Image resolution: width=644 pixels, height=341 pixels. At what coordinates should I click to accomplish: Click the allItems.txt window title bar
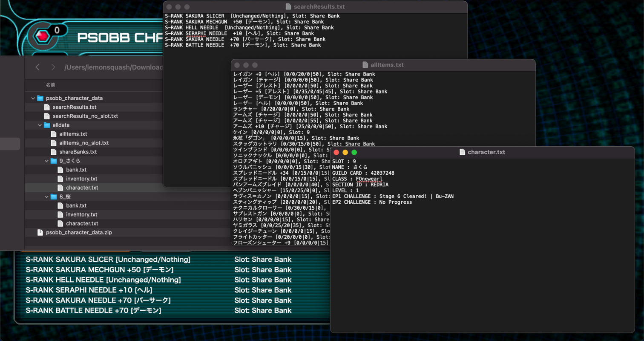[383, 65]
